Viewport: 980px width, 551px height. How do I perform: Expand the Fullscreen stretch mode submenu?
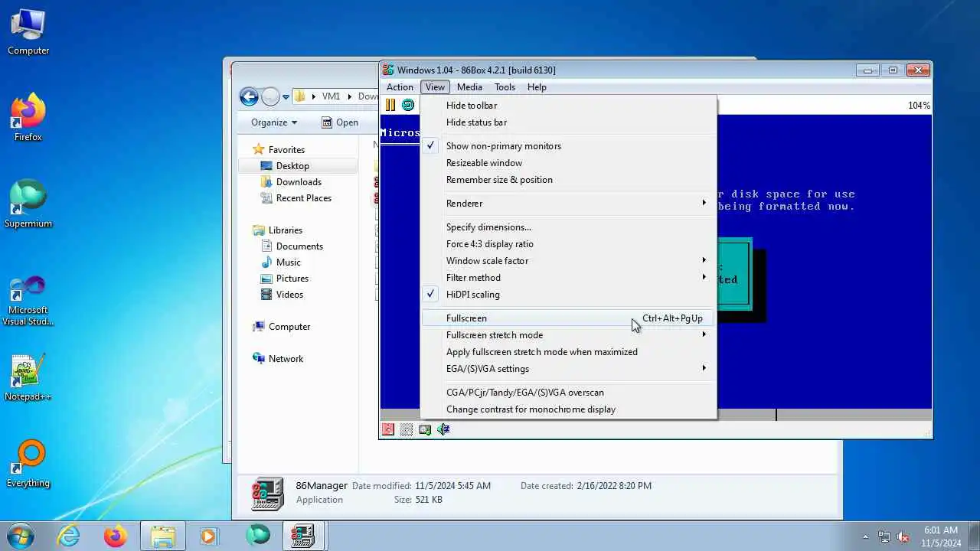click(x=569, y=335)
